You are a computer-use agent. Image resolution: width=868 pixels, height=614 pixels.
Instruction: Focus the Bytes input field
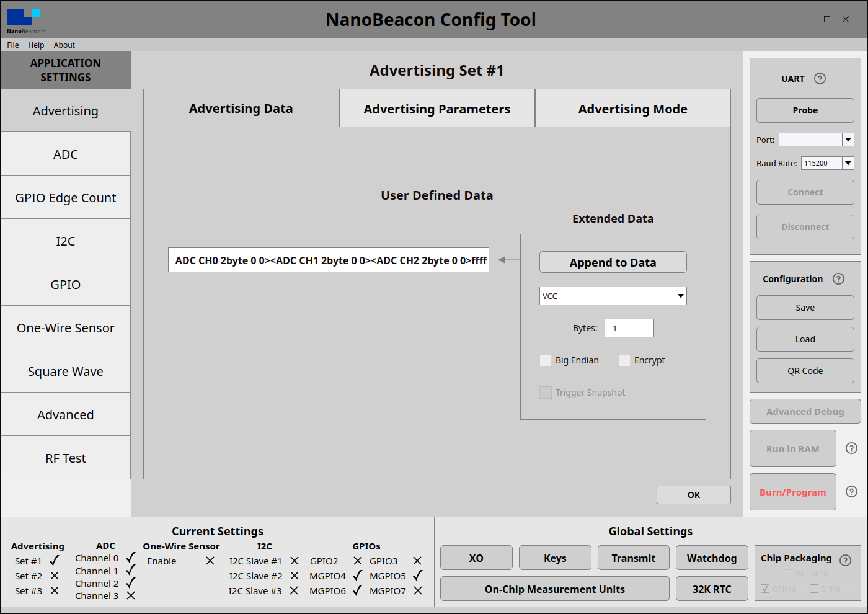(629, 328)
